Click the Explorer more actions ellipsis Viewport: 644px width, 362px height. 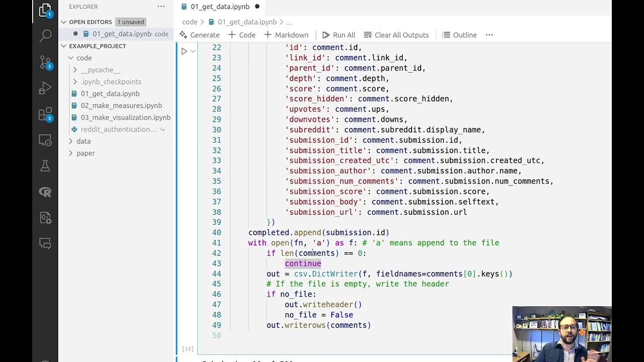coord(161,7)
